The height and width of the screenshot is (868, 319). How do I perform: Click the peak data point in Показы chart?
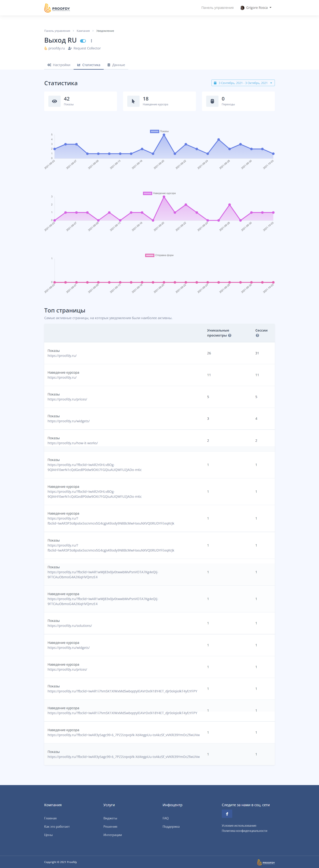click(164, 135)
